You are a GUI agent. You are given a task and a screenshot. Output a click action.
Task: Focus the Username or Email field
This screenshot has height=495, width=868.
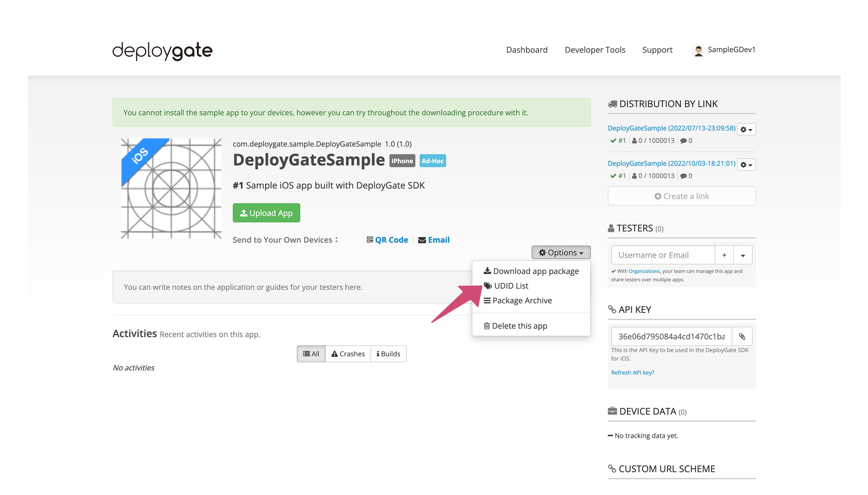click(663, 255)
